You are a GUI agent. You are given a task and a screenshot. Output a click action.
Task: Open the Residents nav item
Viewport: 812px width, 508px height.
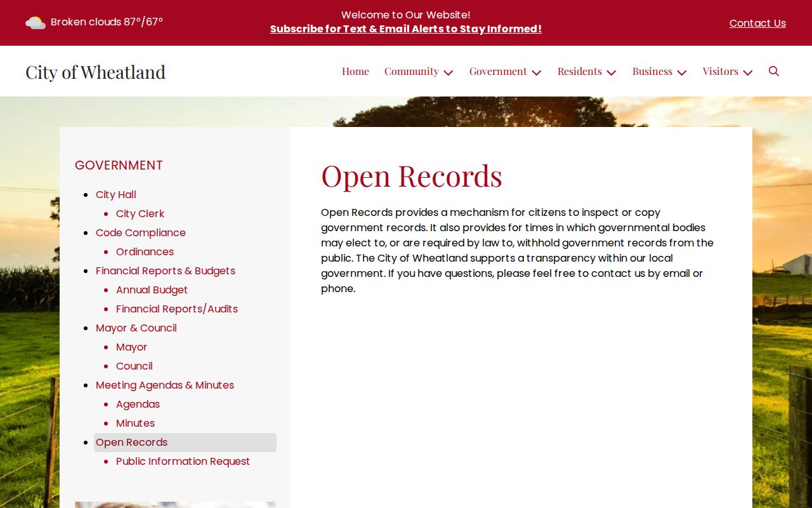tap(580, 71)
